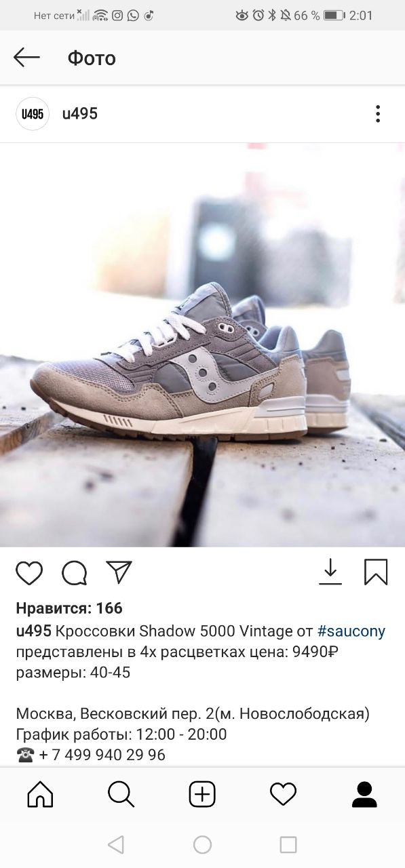Open the three-dot post options menu
The height and width of the screenshot is (868, 405).
[378, 114]
